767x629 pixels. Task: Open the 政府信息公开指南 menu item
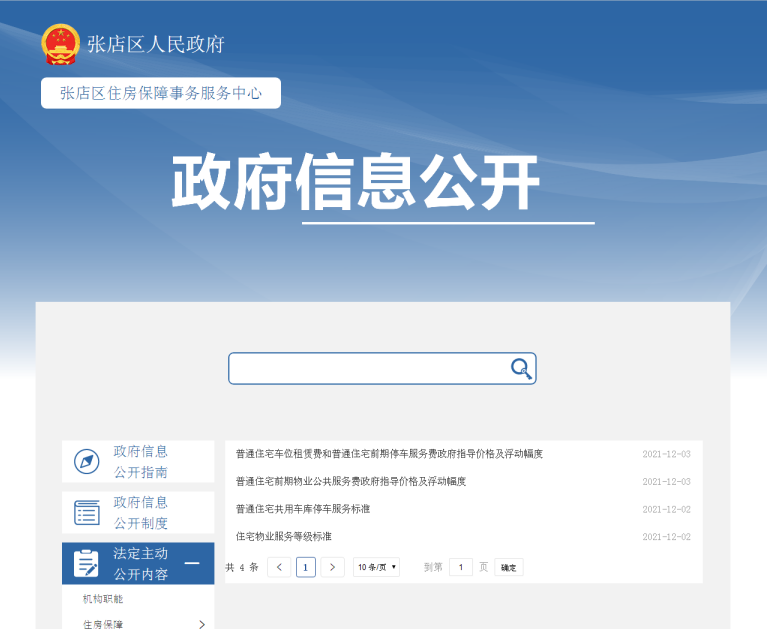tap(140, 462)
